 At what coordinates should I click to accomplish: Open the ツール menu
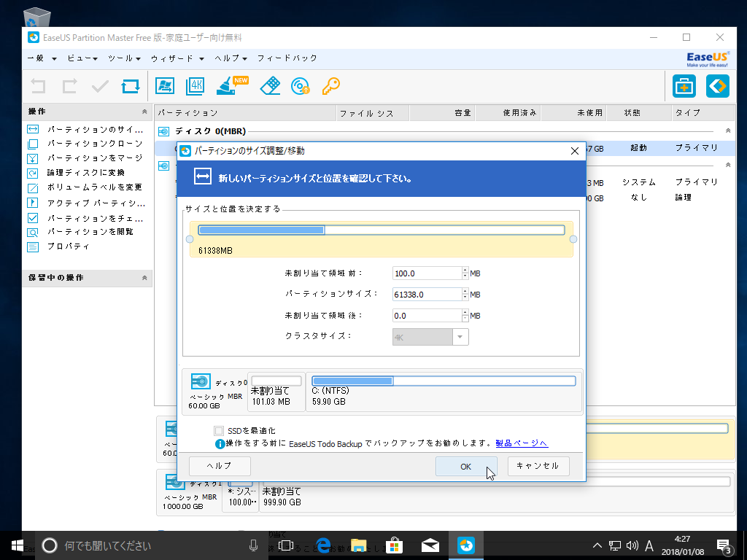[x=124, y=58]
